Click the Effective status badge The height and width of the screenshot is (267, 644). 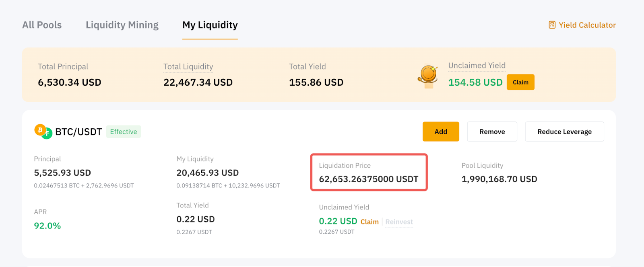[123, 131]
